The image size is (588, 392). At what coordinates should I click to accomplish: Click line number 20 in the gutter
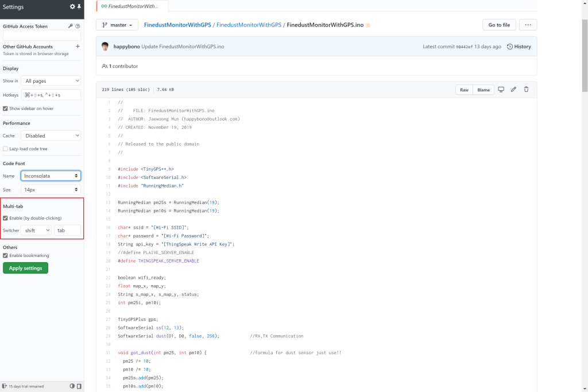click(x=108, y=261)
